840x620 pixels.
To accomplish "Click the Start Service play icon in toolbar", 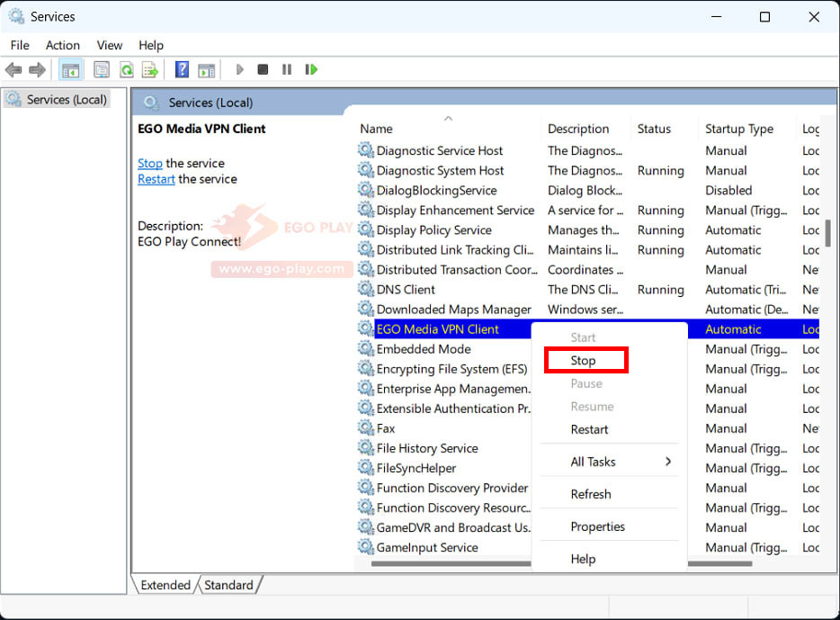I will (x=239, y=69).
